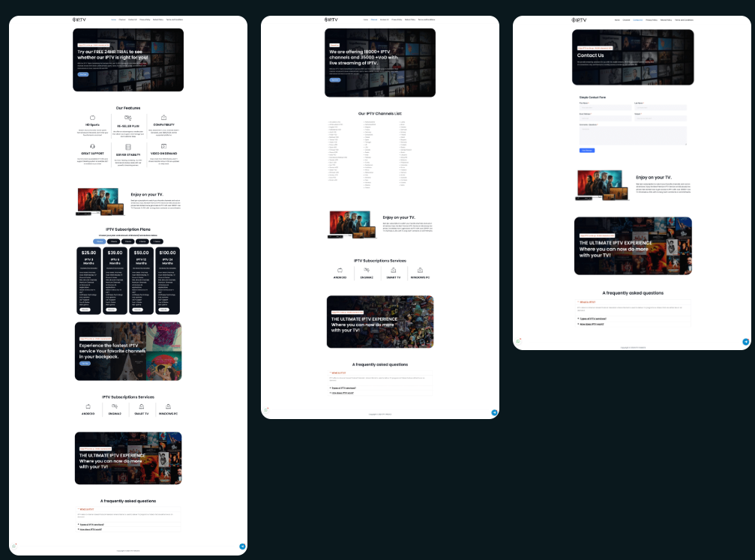Click HD Sports feature icon

(93, 118)
